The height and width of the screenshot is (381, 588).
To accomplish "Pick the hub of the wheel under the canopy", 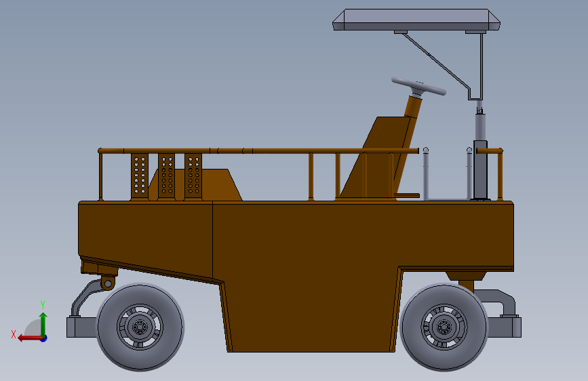I will pyautogui.click(x=444, y=327).
